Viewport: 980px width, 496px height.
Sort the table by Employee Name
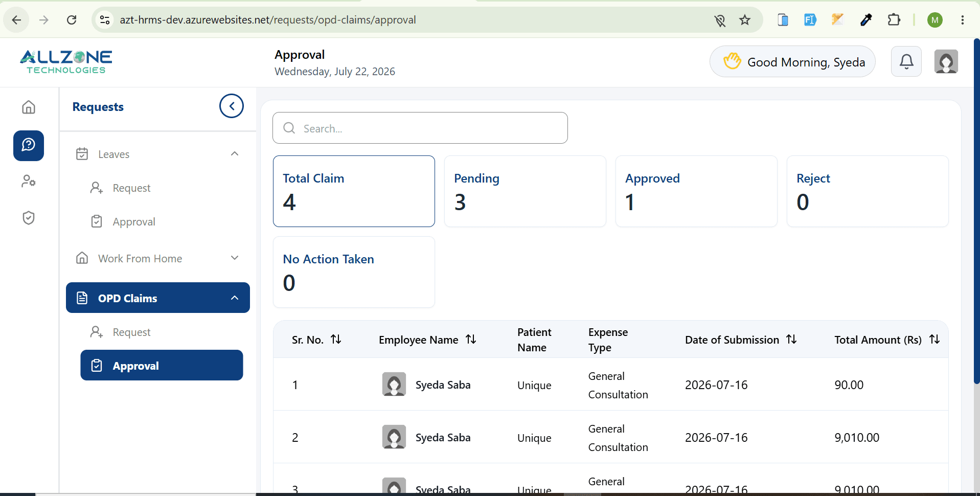471,339
